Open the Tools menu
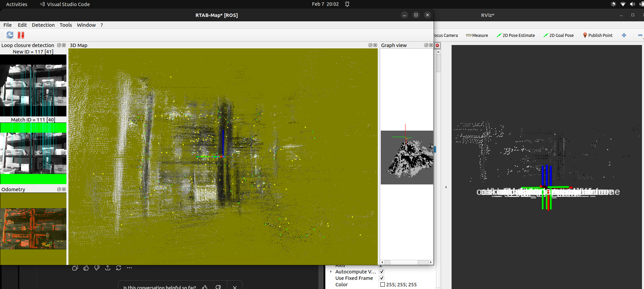Screen dimensions: 644x289 (66, 25)
